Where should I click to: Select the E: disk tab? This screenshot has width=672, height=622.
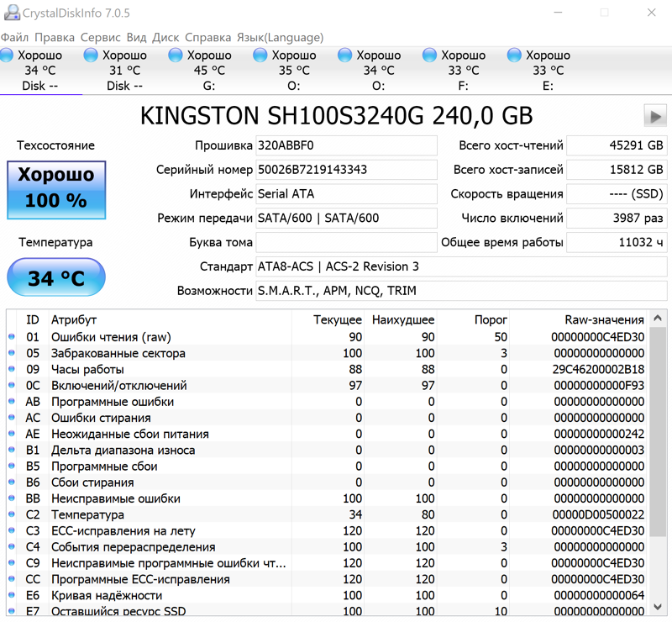pos(549,71)
